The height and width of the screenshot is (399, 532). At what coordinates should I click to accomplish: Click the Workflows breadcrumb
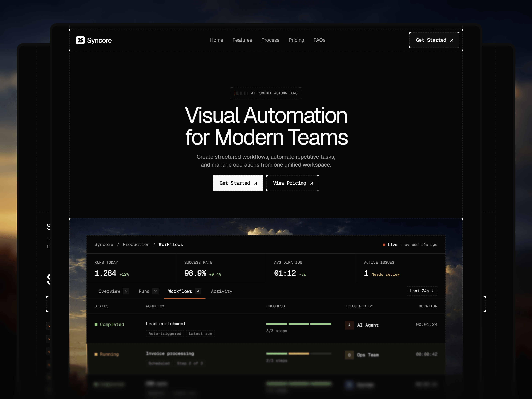click(x=171, y=244)
